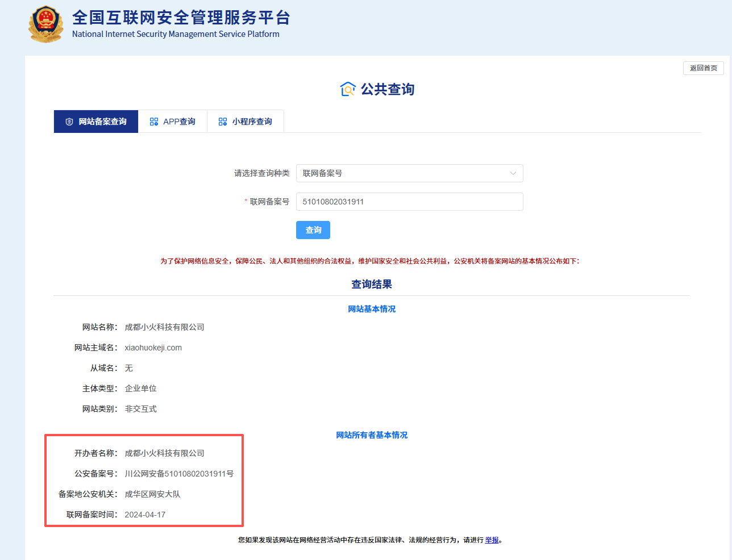Click the domain xiaohuokeji.com text

click(x=153, y=348)
